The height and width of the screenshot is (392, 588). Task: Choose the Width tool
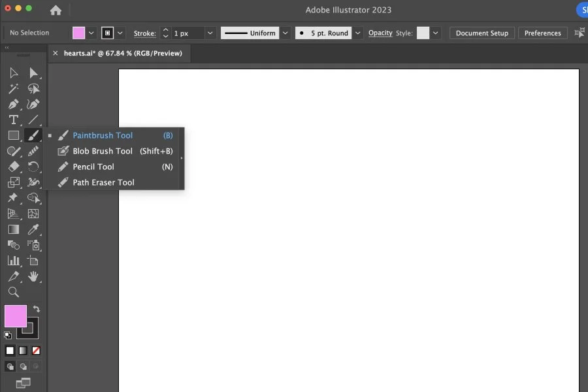[x=33, y=182]
